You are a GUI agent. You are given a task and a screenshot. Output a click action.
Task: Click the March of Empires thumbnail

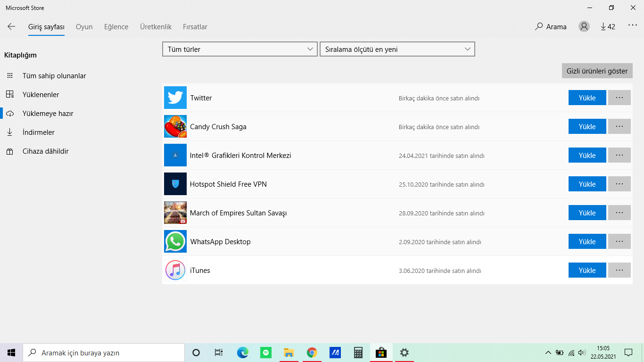(175, 213)
